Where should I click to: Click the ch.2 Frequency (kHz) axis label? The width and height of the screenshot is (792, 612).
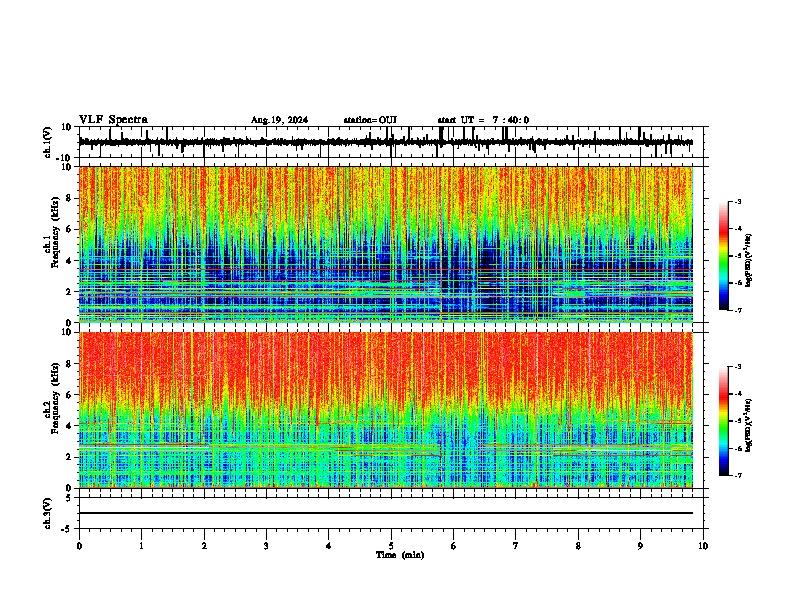coord(51,399)
